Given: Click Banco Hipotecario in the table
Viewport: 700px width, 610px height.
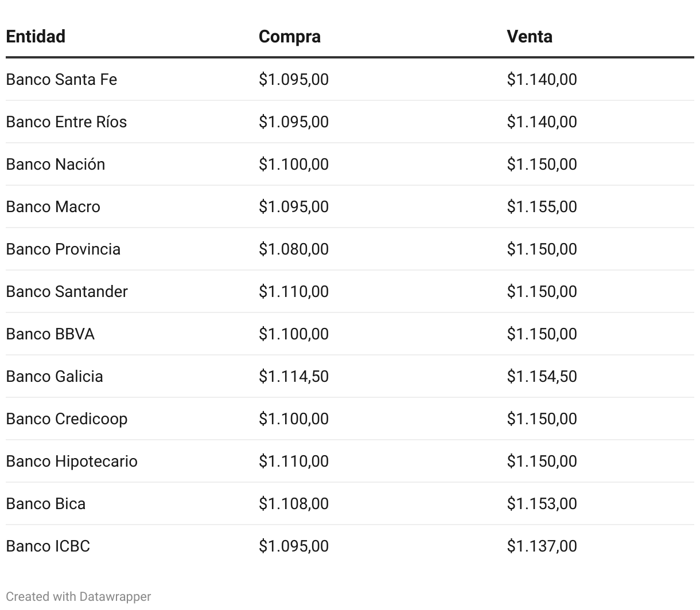Looking at the screenshot, I should pyautogui.click(x=72, y=461).
